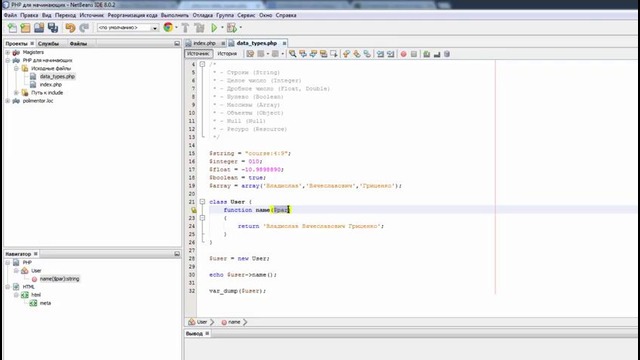640x360 pixels.
Task: Expand the Magisters project node
Action: click(7, 52)
